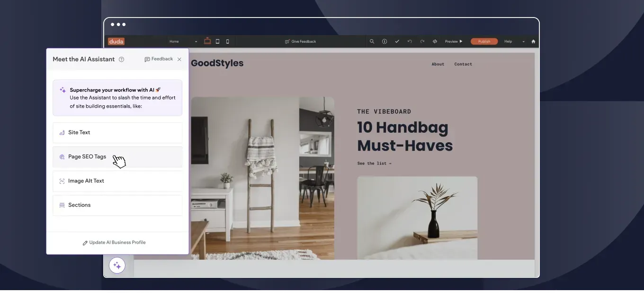
Task: Open the Home page selector dropdown
Action: 183,41
